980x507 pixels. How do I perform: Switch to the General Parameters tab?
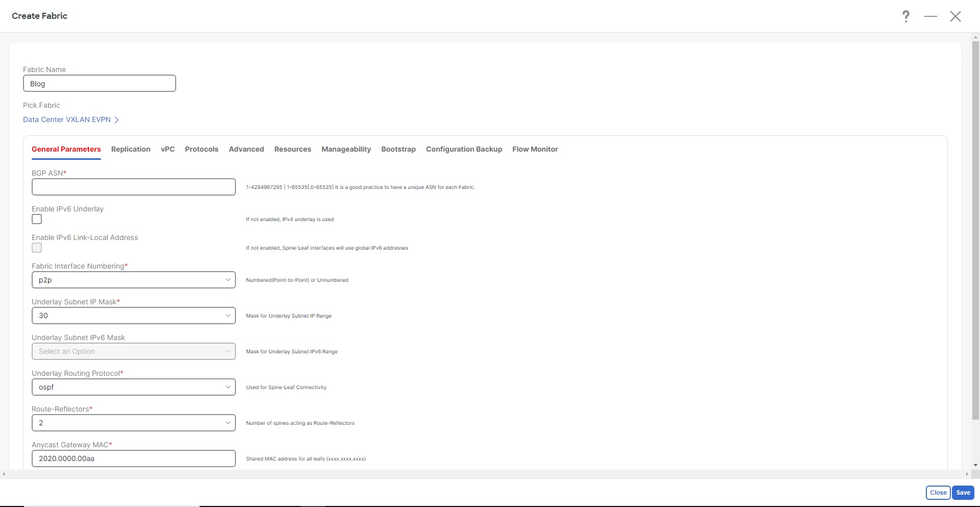(x=66, y=149)
